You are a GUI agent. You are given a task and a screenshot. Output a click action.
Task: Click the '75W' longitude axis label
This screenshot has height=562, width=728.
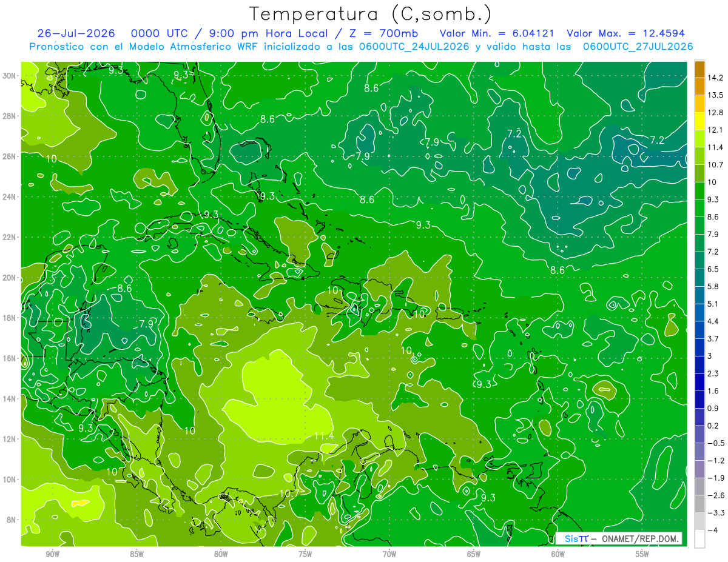(305, 555)
